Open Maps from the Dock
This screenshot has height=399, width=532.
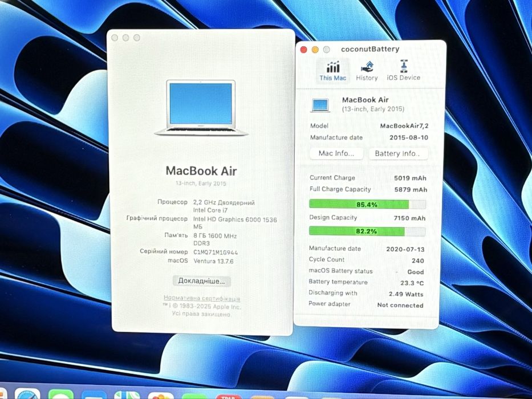click(x=127, y=395)
